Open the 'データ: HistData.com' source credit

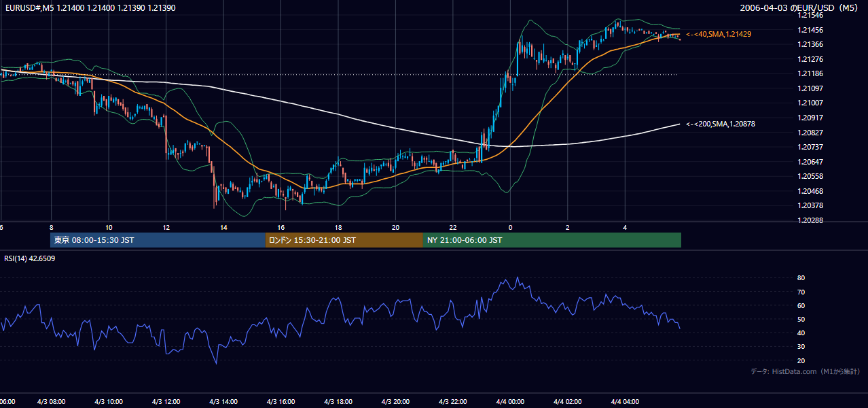coord(805,371)
